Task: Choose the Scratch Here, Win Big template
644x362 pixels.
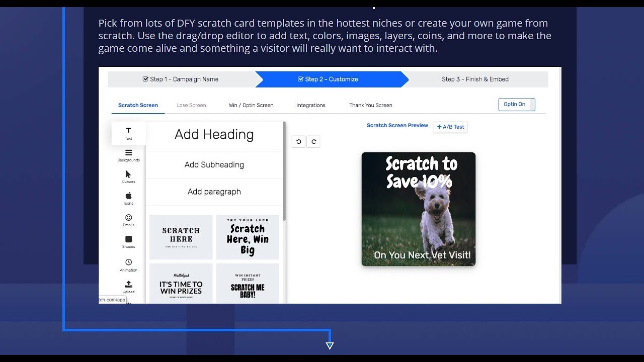Action: point(248,237)
